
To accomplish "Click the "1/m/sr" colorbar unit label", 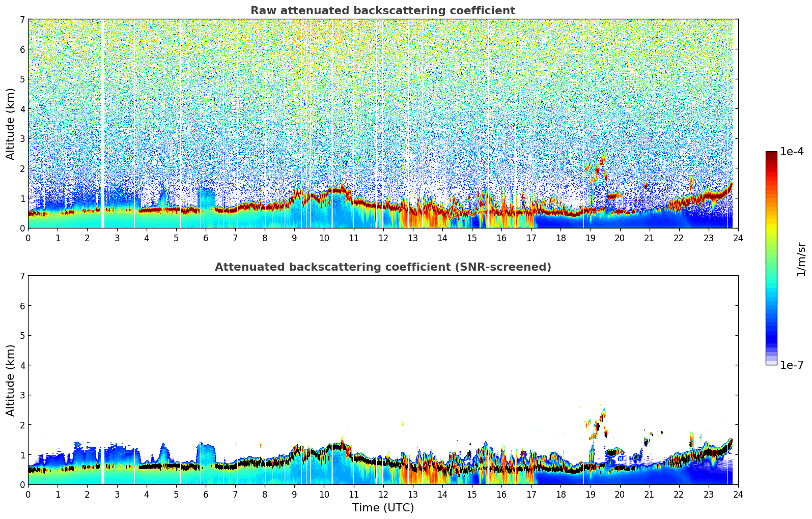I will (801, 259).
